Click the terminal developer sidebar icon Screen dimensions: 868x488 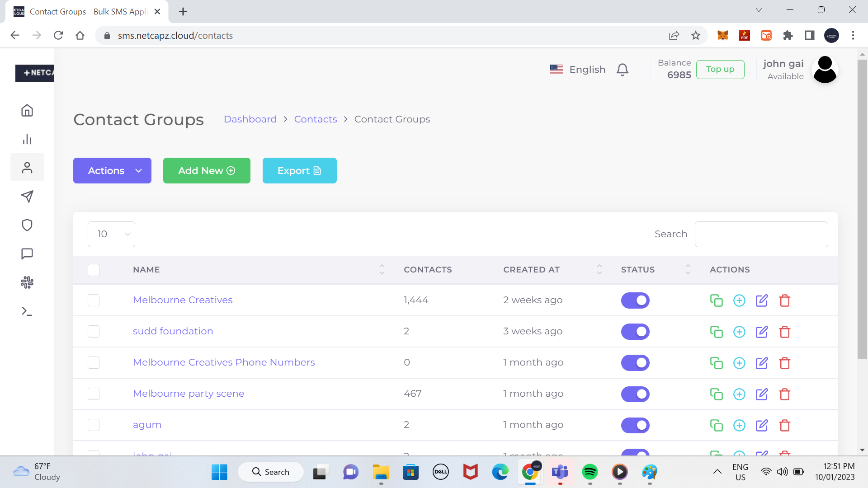(27, 311)
